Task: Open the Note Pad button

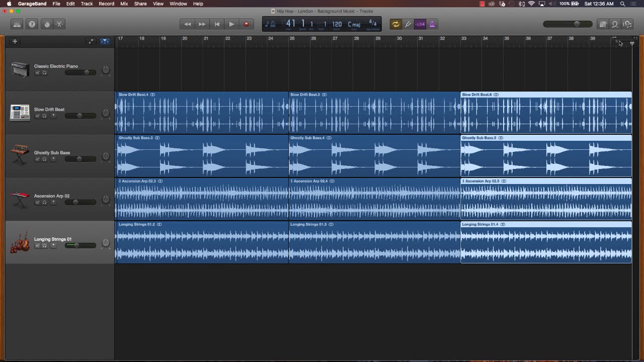Action: 603,24
